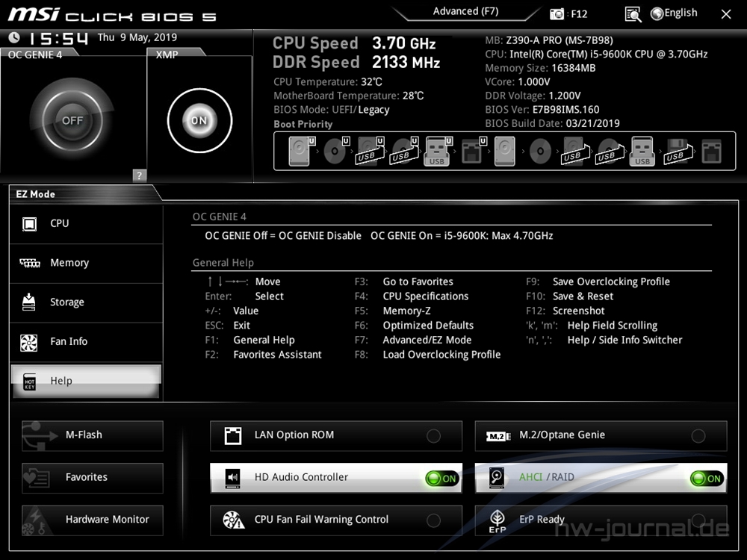747x560 pixels.
Task: Click the date Thu 9 May, 2019
Action: coord(137,37)
